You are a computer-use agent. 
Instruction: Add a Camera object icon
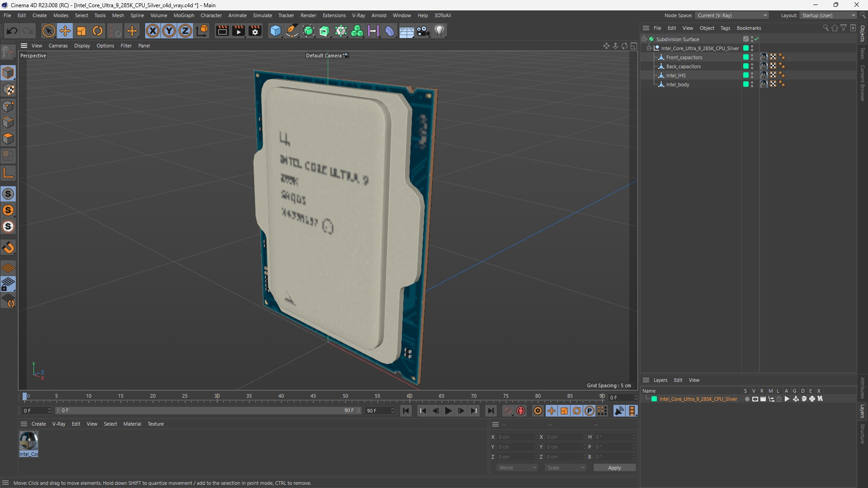click(x=423, y=31)
